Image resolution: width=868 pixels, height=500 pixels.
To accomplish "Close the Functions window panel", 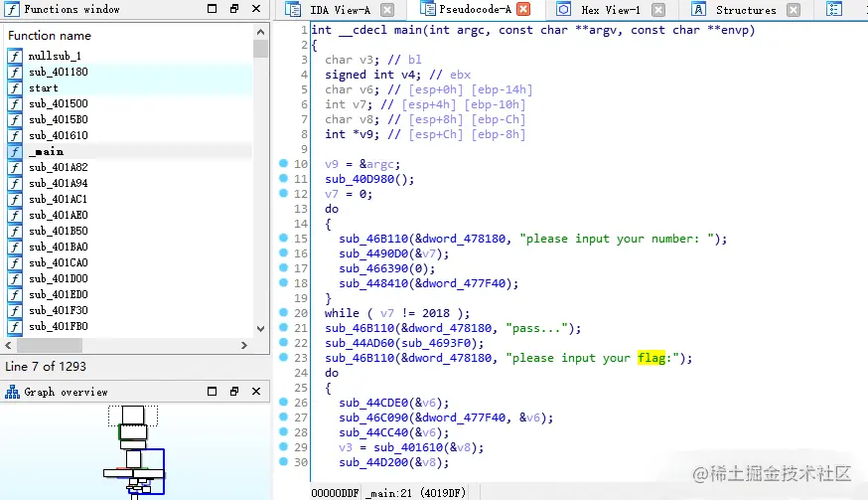I will point(256,9).
